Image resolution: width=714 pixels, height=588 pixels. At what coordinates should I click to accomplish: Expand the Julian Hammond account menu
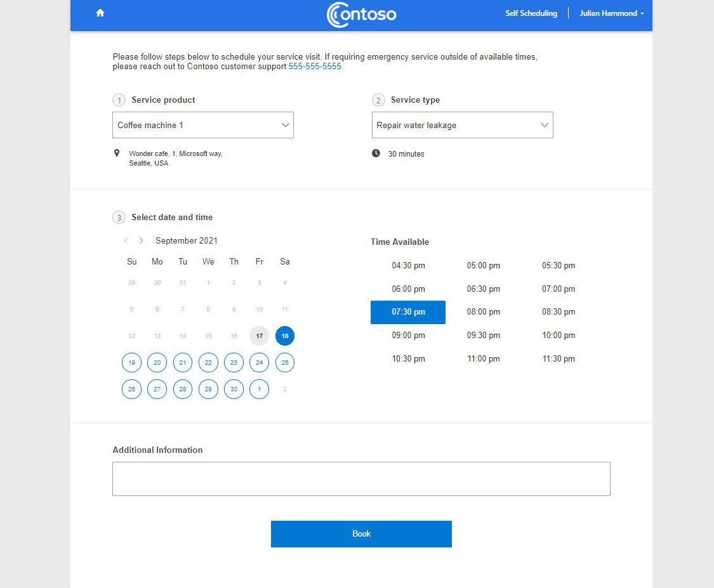(x=611, y=13)
